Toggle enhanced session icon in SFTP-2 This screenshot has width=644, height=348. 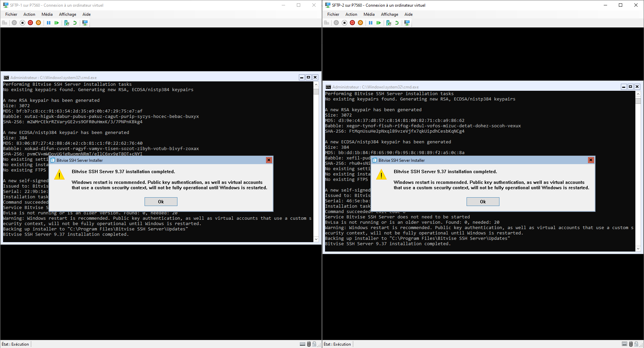click(407, 23)
